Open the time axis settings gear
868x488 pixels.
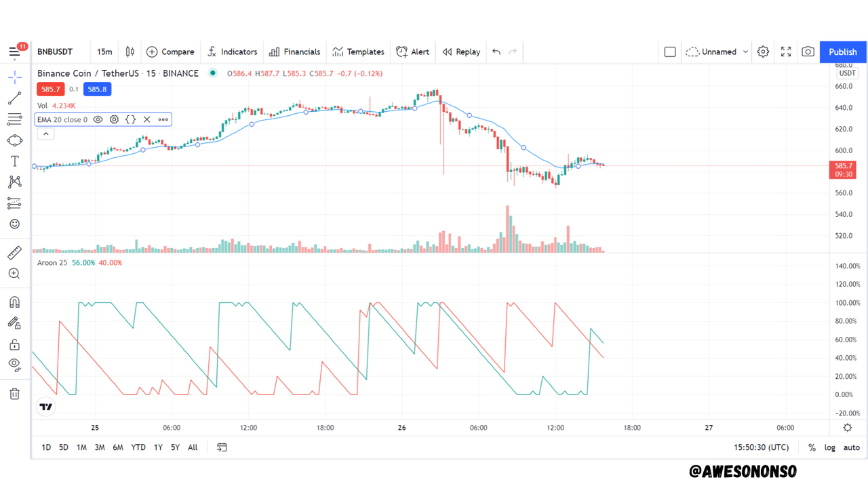[x=848, y=428]
